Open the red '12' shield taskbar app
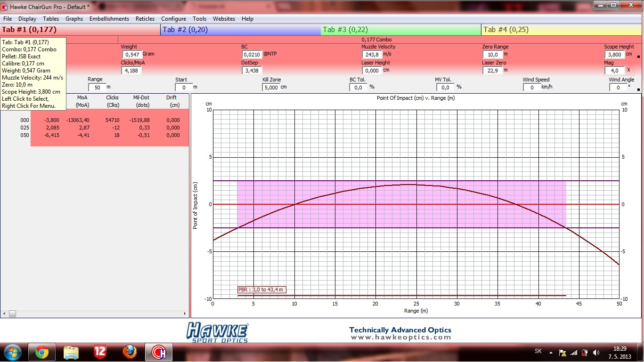This screenshot has width=644, height=362. click(x=100, y=352)
